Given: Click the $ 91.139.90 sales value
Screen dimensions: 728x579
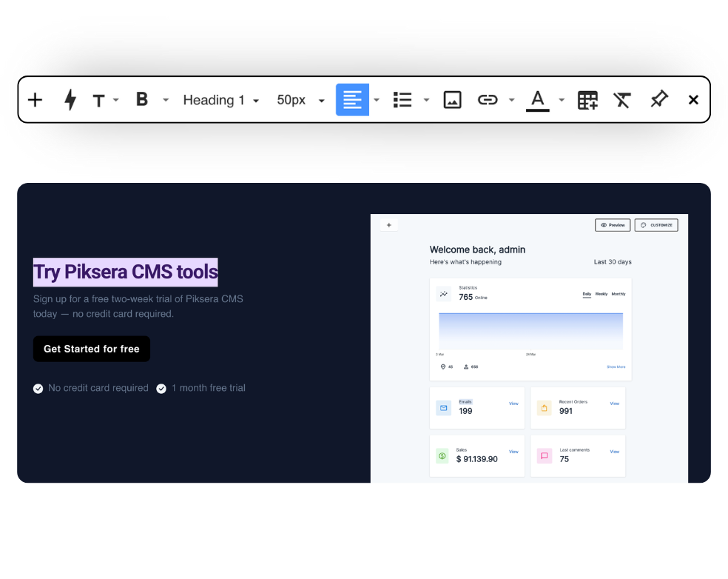Looking at the screenshot, I should tap(476, 459).
